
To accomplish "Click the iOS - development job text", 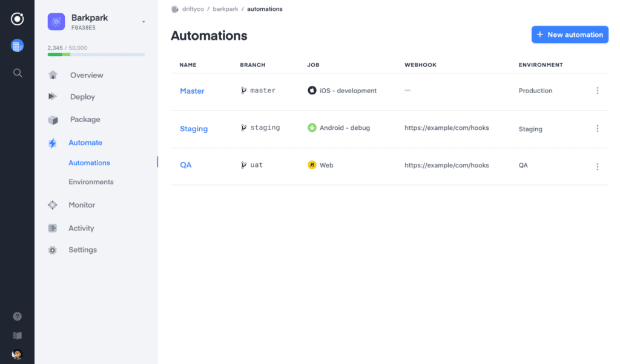I will pyautogui.click(x=348, y=91).
